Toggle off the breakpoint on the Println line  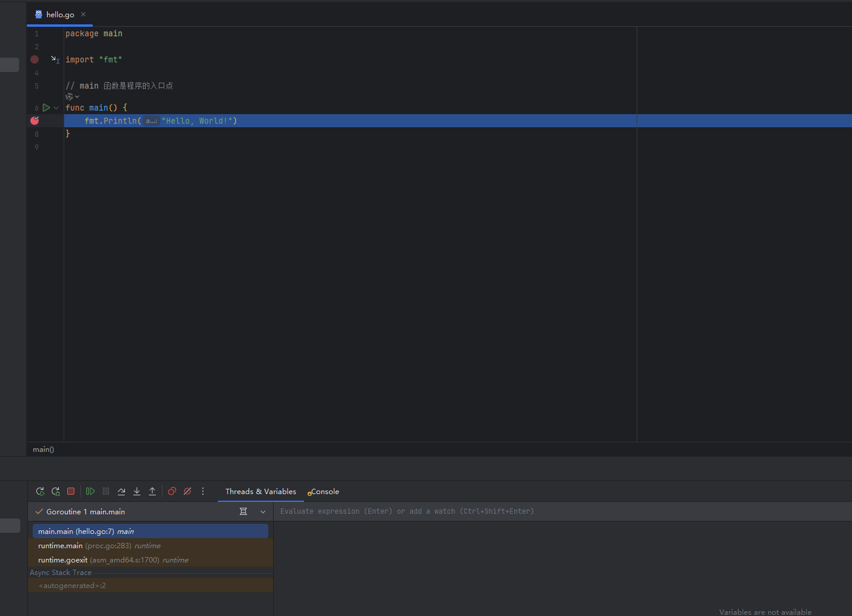[x=35, y=121]
